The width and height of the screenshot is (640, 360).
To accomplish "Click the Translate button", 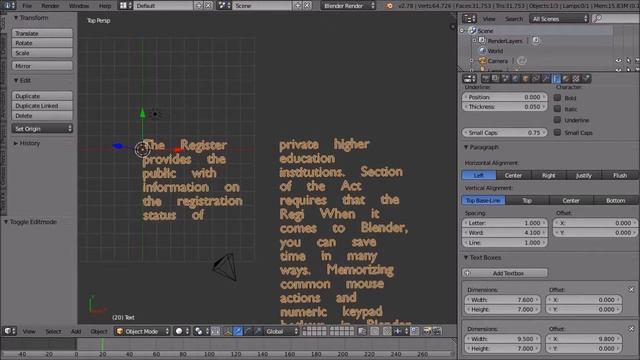I will 42,33.
